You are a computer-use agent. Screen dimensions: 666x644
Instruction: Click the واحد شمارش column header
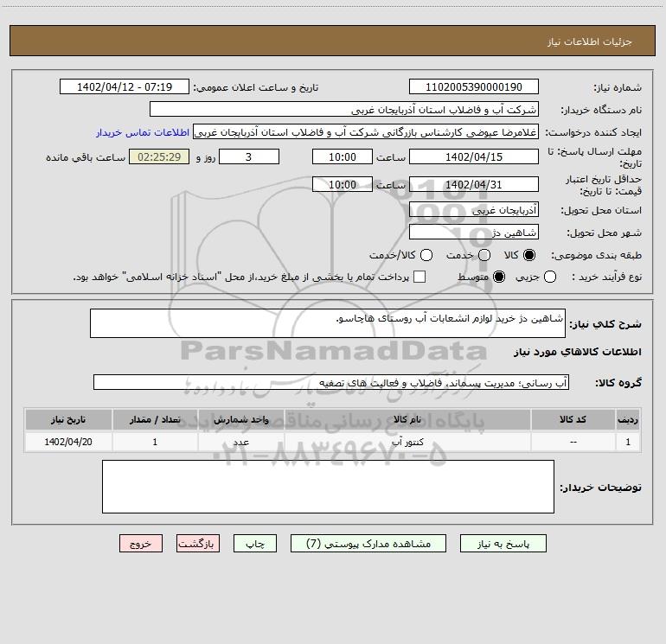tap(240, 419)
